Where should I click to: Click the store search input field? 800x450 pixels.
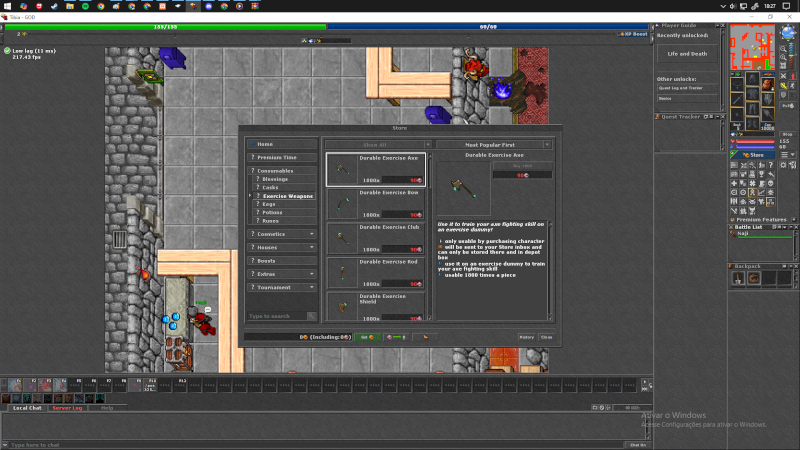pyautogui.click(x=278, y=316)
